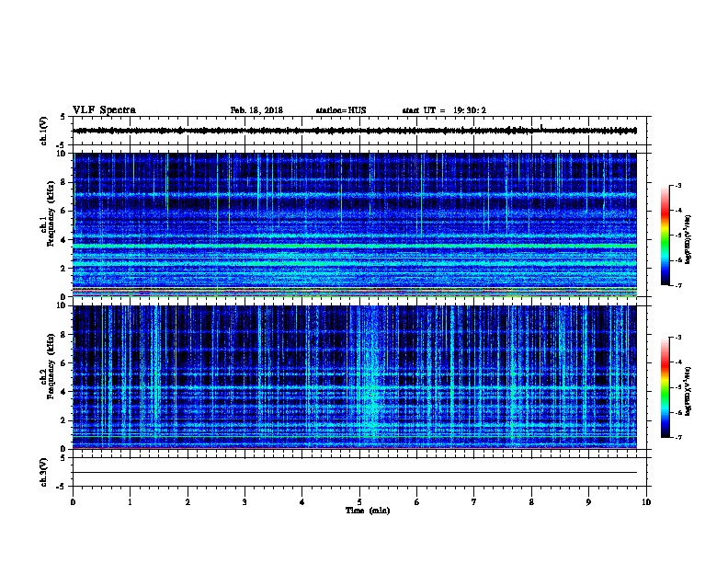Click the "0" tick on Time axis

[x=73, y=502]
